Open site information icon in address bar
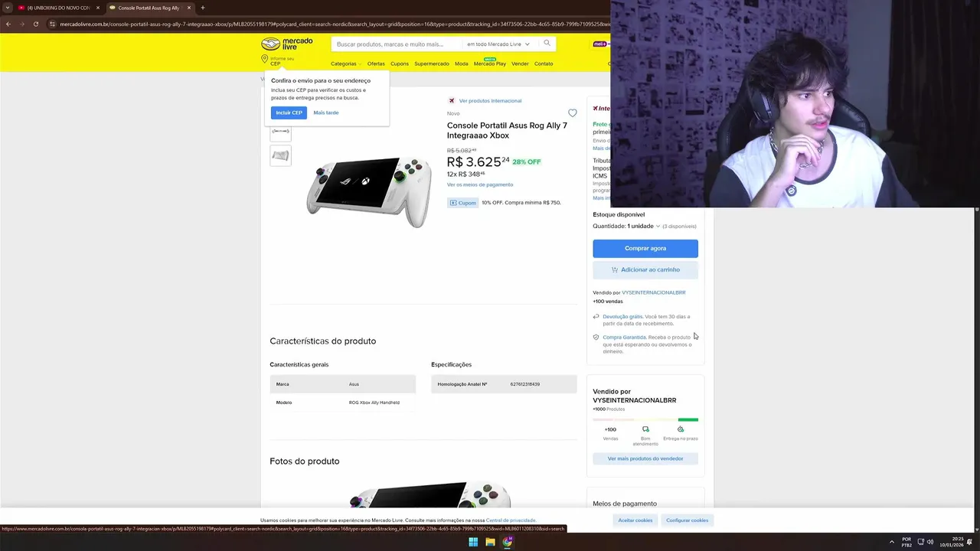 [52, 24]
